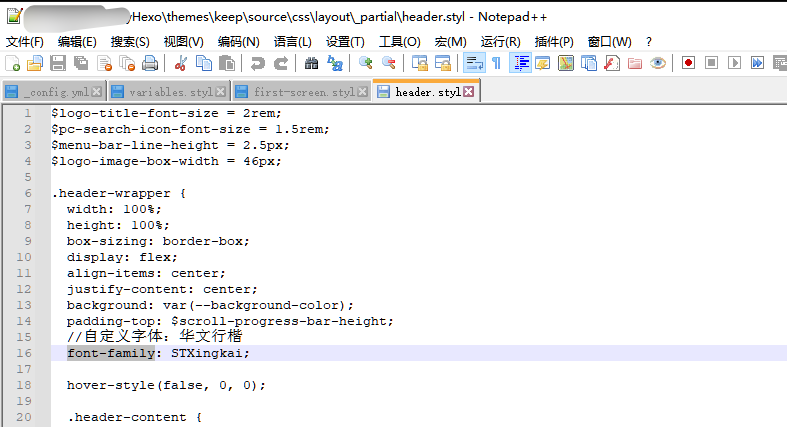787x427 pixels.
Task: Run macro multiple times button
Action: [x=757, y=63]
